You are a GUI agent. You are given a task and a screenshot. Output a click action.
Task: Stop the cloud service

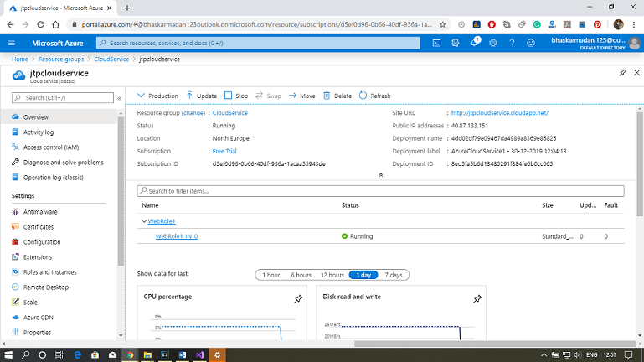pyautogui.click(x=236, y=96)
